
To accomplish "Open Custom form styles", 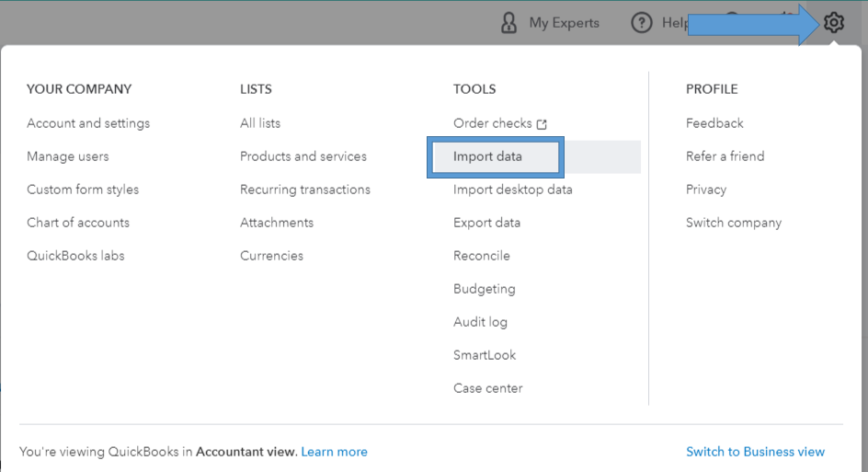I will point(83,190).
